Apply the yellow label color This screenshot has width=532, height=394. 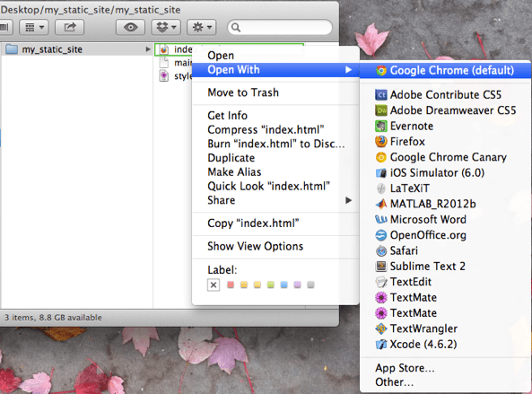[x=257, y=285]
